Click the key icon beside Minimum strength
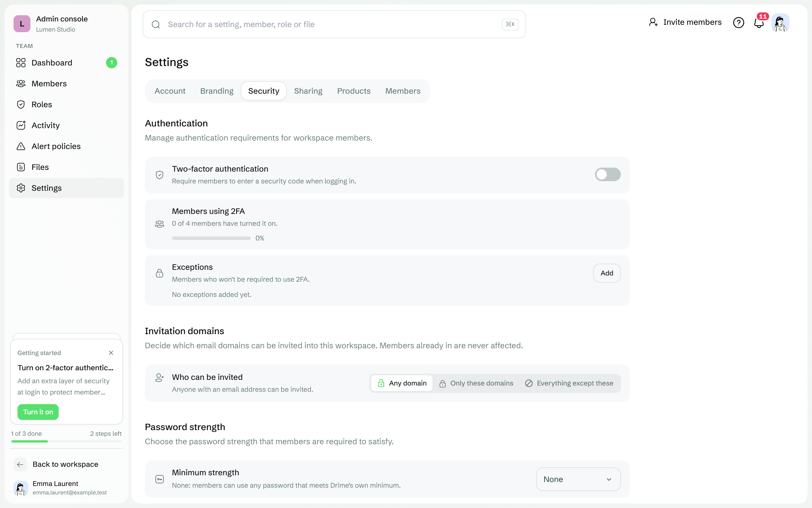 tap(160, 479)
